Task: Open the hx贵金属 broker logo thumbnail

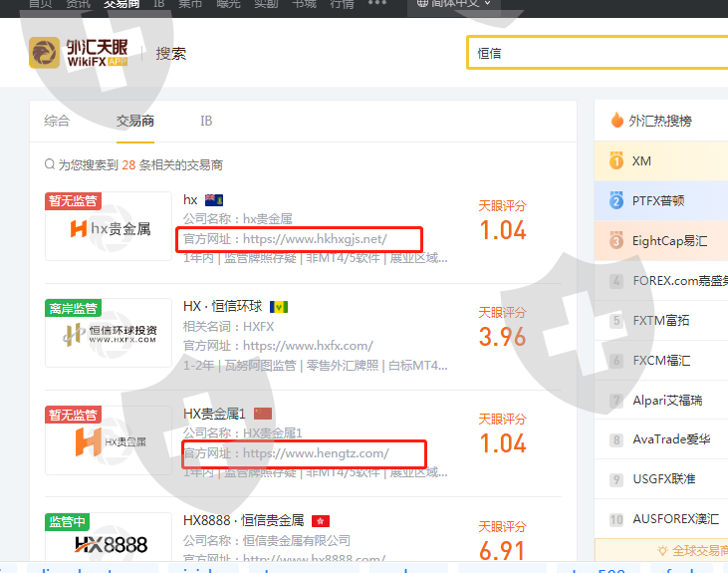Action: point(109,228)
